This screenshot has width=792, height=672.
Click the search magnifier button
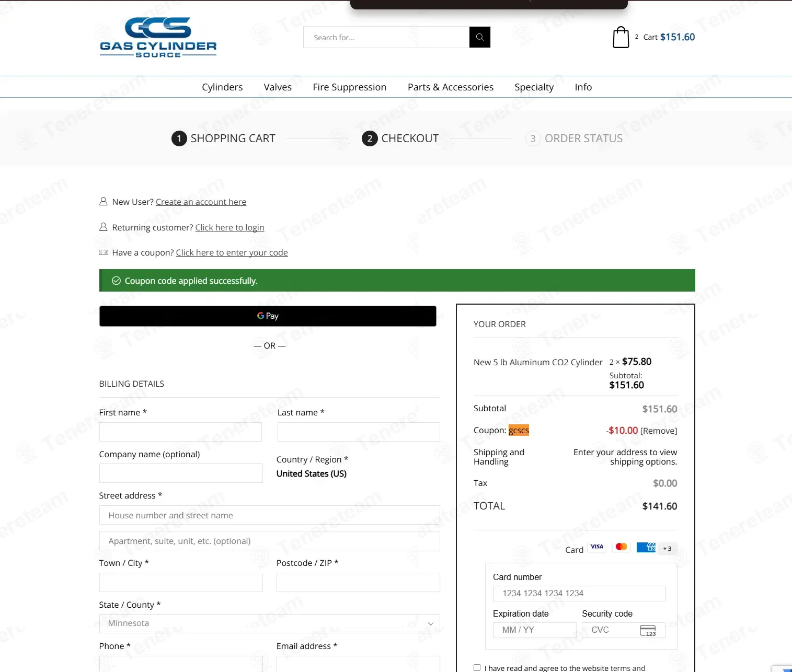tap(479, 37)
